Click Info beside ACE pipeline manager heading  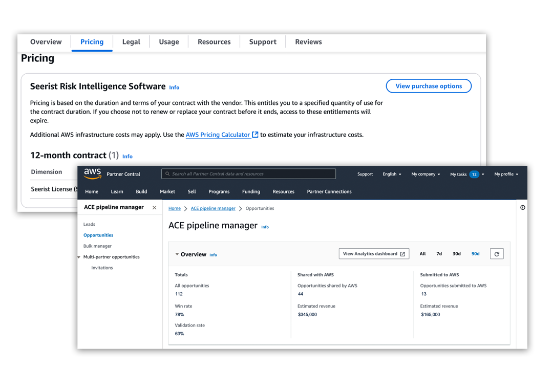(x=265, y=227)
